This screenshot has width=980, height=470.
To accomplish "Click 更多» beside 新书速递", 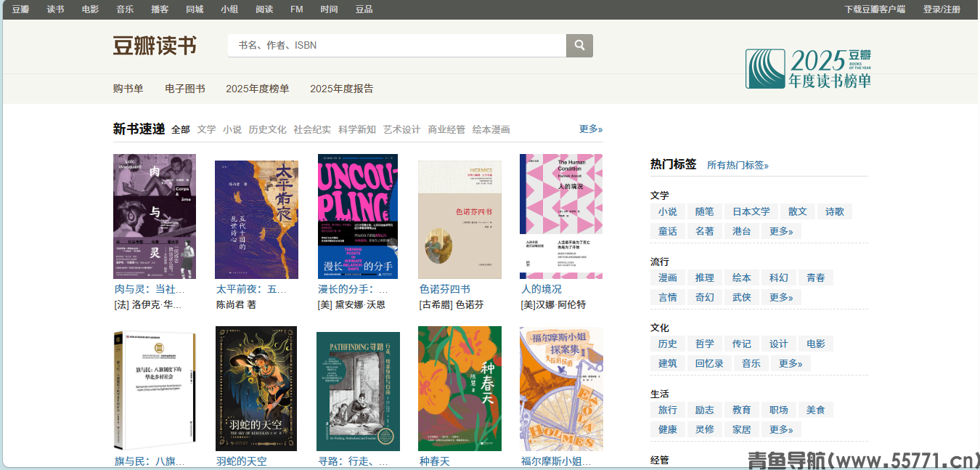I will click(x=591, y=129).
